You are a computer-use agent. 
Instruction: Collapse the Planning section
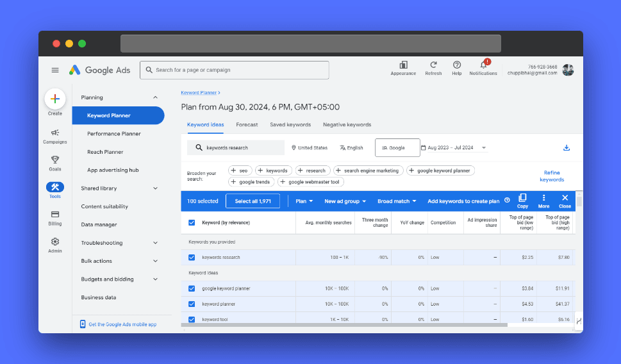[x=155, y=97]
